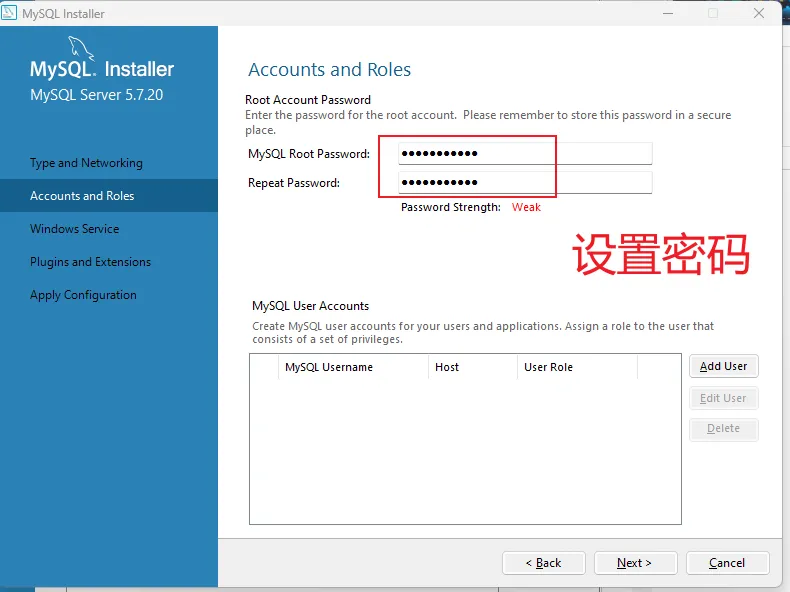This screenshot has width=790, height=592.
Task: Proceed with the Next button
Action: tap(635, 563)
